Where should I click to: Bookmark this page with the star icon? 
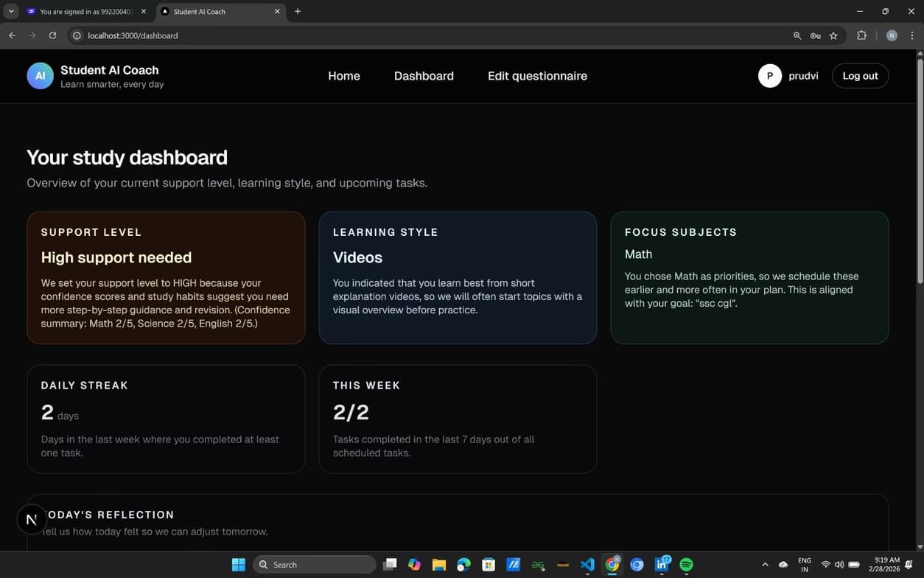(833, 35)
